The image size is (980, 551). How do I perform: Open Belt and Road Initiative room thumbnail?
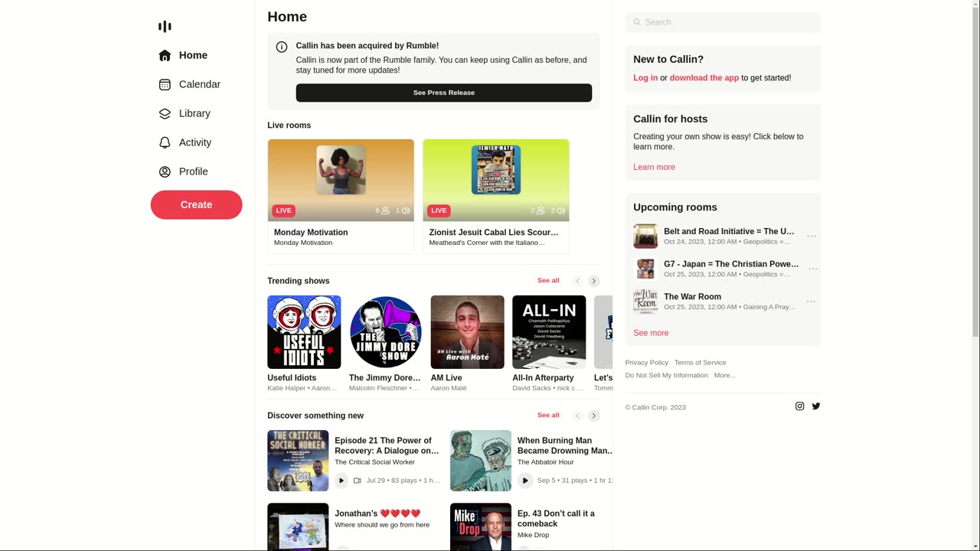(x=645, y=236)
